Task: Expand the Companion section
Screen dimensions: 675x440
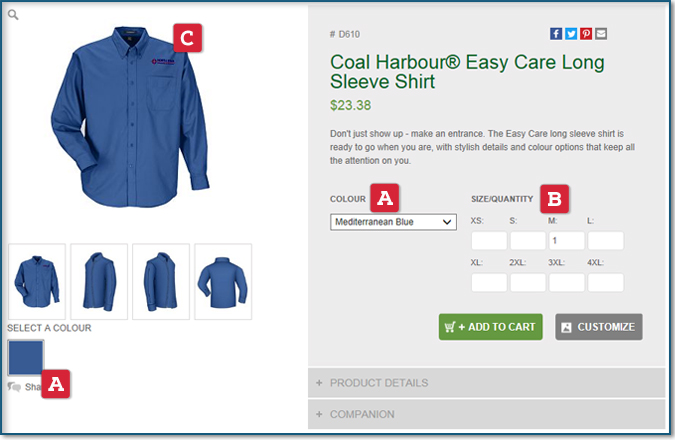Action: [486, 414]
